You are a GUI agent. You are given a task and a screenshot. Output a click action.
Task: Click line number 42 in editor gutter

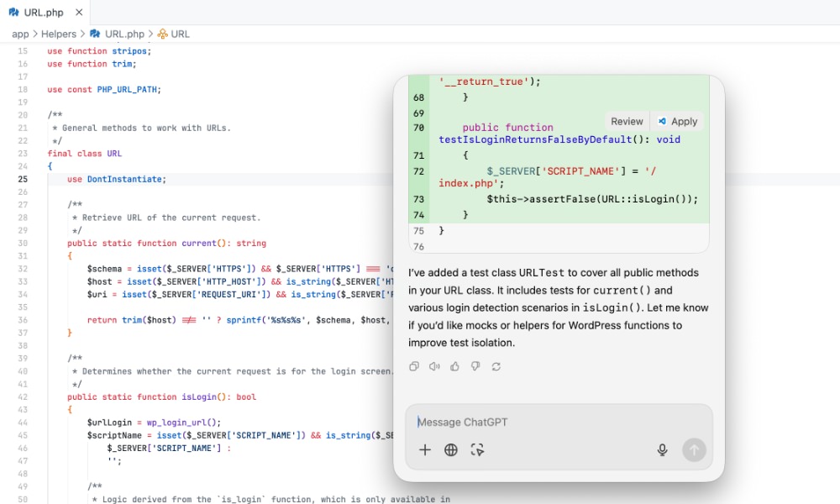click(x=23, y=396)
